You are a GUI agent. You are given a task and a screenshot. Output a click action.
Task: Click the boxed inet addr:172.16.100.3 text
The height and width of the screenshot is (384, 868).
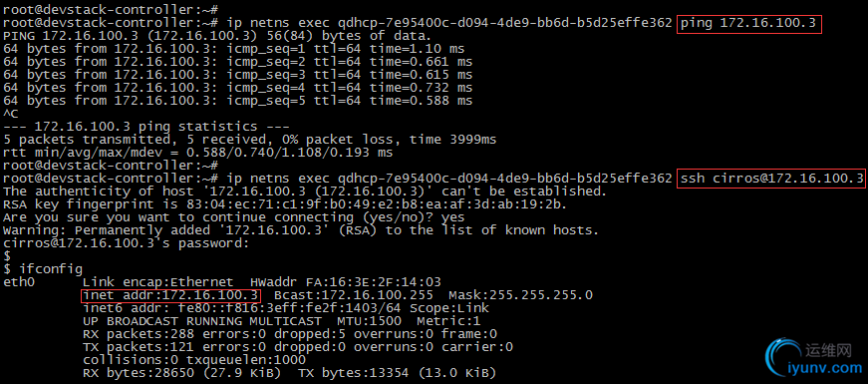(171, 295)
